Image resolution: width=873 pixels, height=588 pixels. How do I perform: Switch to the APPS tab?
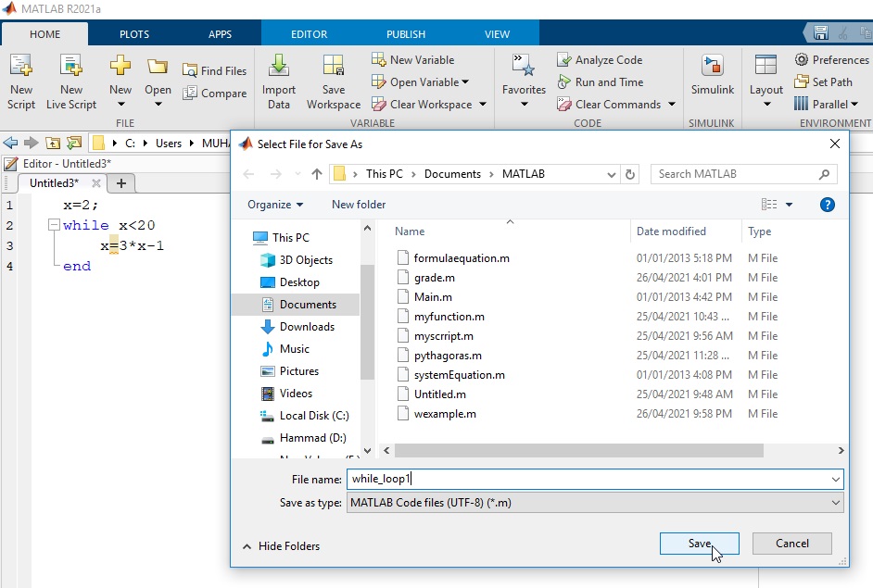click(x=220, y=34)
